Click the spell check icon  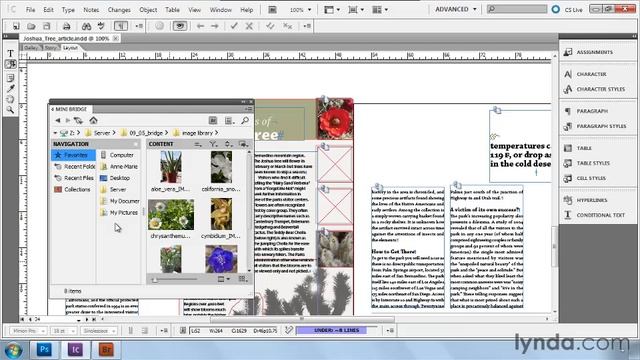click(101, 26)
